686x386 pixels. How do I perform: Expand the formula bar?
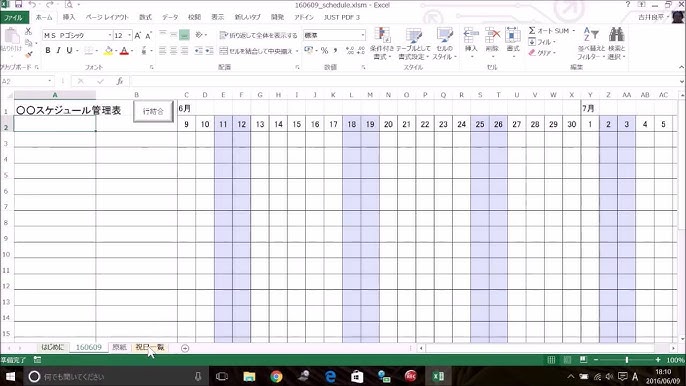point(682,81)
